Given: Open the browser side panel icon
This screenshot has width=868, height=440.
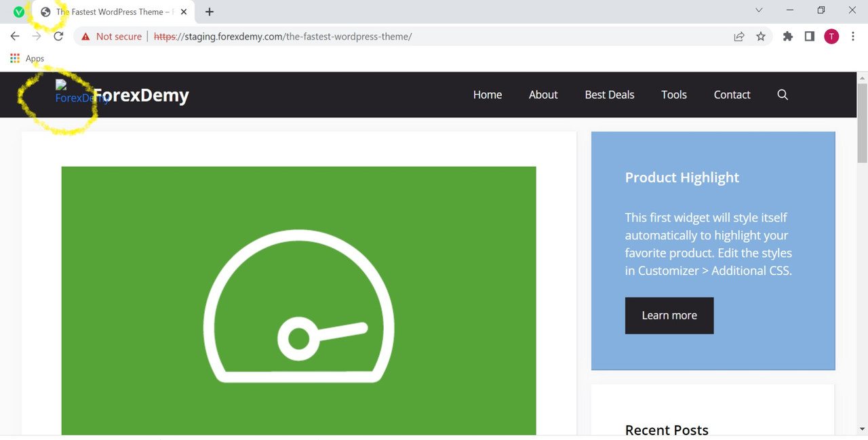Looking at the screenshot, I should (x=809, y=37).
